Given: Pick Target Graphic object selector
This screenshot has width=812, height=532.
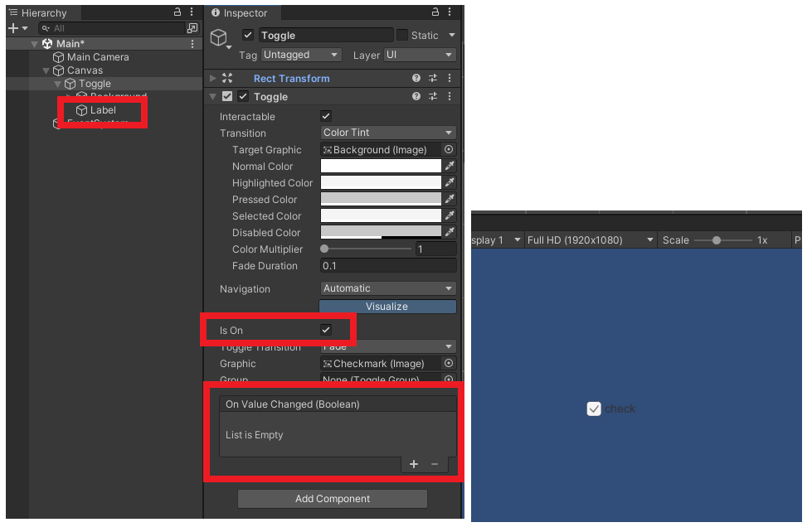Looking at the screenshot, I should [449, 149].
